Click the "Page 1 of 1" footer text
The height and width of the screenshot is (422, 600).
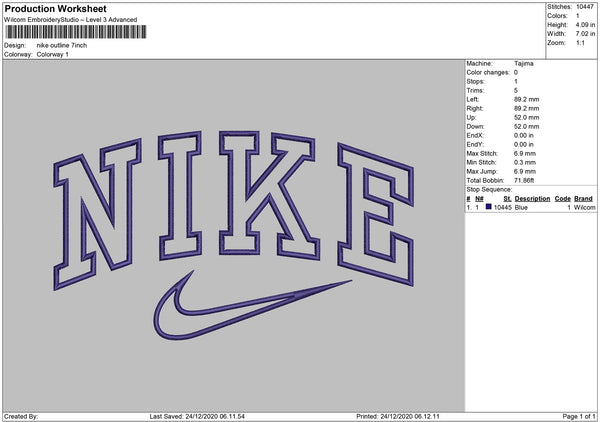coord(579,416)
